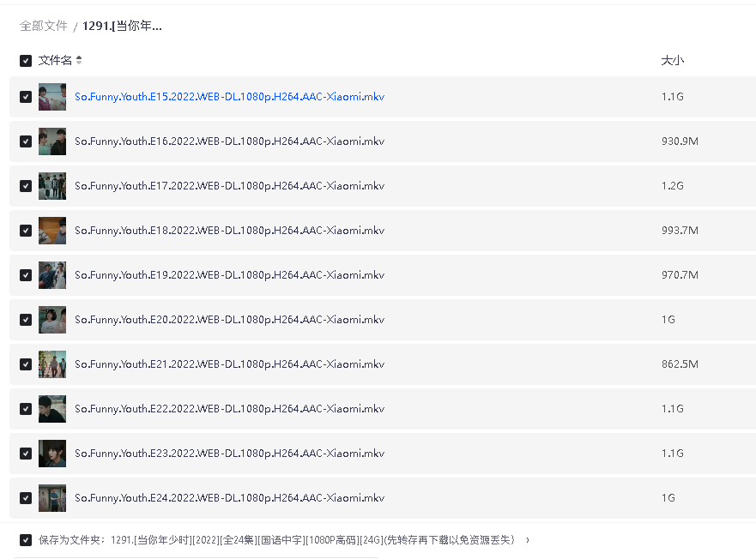756x559 pixels.
Task: Click the 文件名 sort arrows icon
Action: tap(78, 61)
